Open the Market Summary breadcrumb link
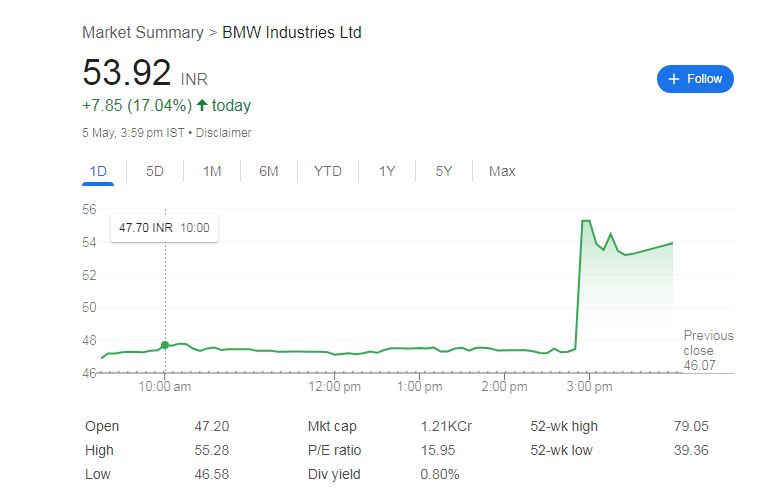 pos(142,33)
